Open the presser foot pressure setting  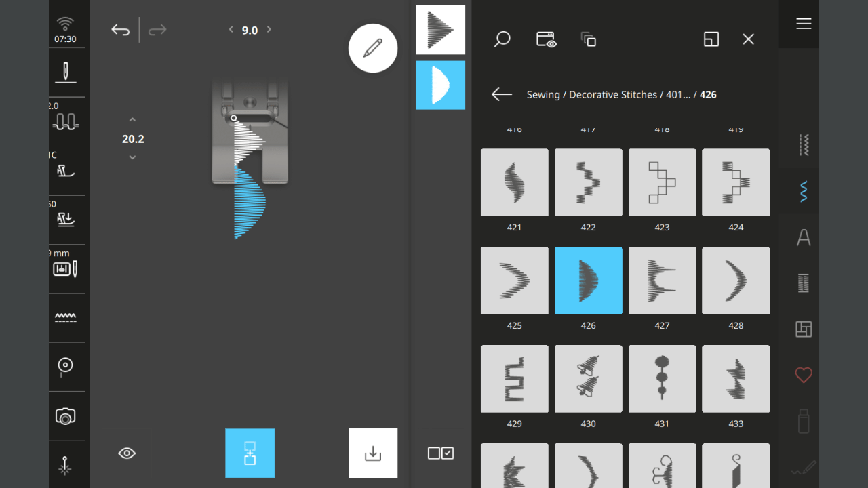pos(66,220)
